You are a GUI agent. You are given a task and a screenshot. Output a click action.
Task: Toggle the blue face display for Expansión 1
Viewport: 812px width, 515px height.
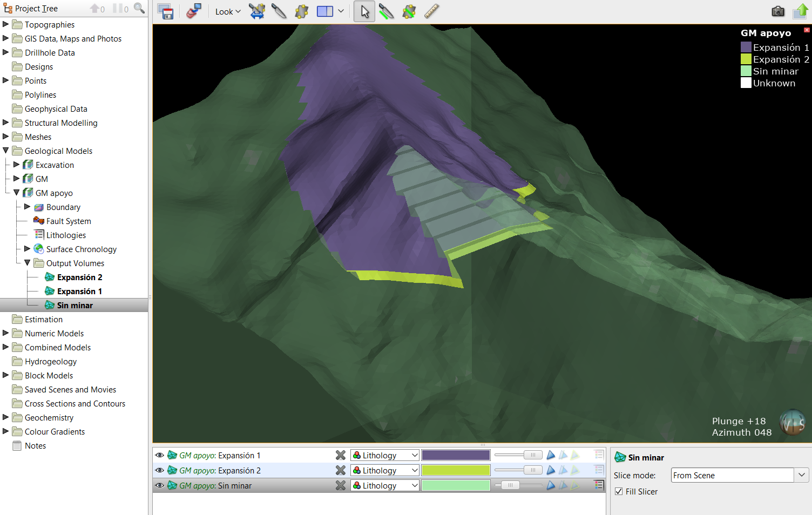click(551, 455)
